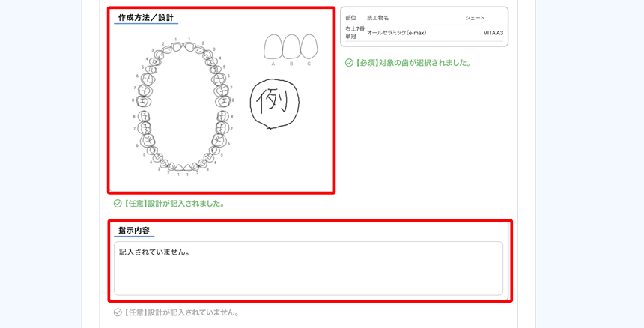Click the lower number 1 incisor on chart's right side
644x328 pixels.
188,168
